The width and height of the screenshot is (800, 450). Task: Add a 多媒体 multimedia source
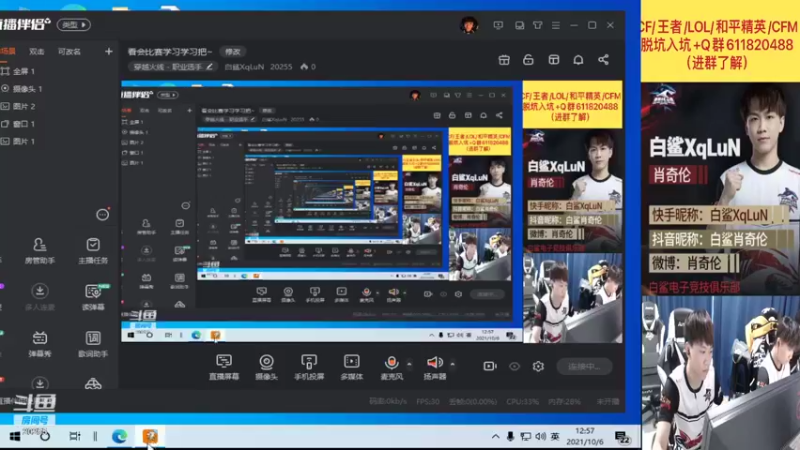point(352,367)
